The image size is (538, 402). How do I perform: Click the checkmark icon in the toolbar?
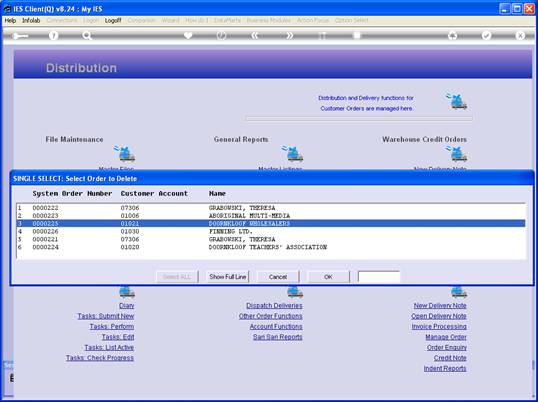pos(486,35)
